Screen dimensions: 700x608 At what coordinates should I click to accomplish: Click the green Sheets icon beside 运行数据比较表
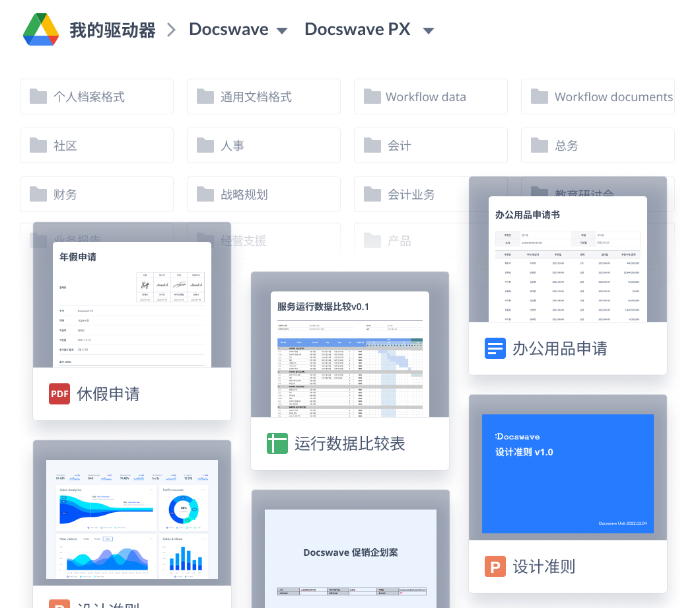(277, 443)
